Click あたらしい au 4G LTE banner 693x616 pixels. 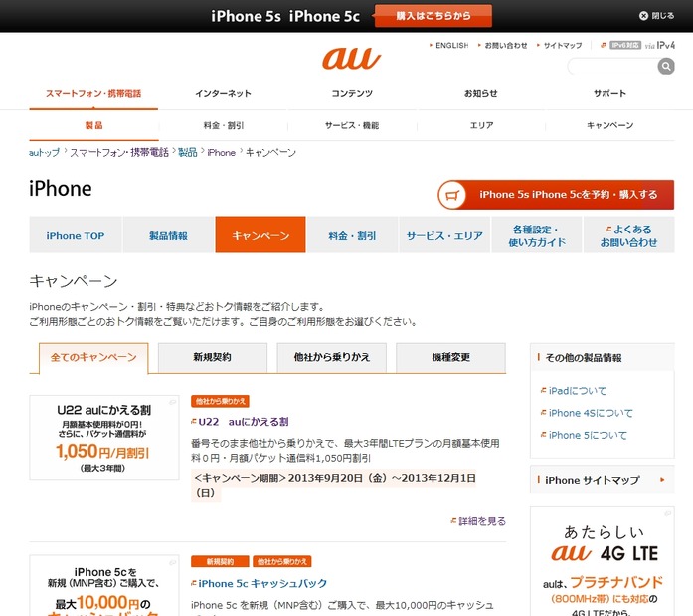pos(602,561)
